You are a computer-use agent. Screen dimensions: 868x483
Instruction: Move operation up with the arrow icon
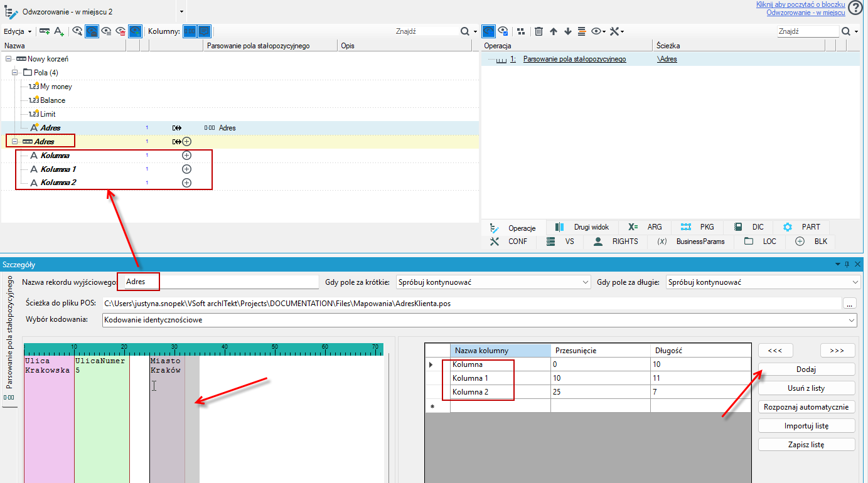(x=554, y=31)
